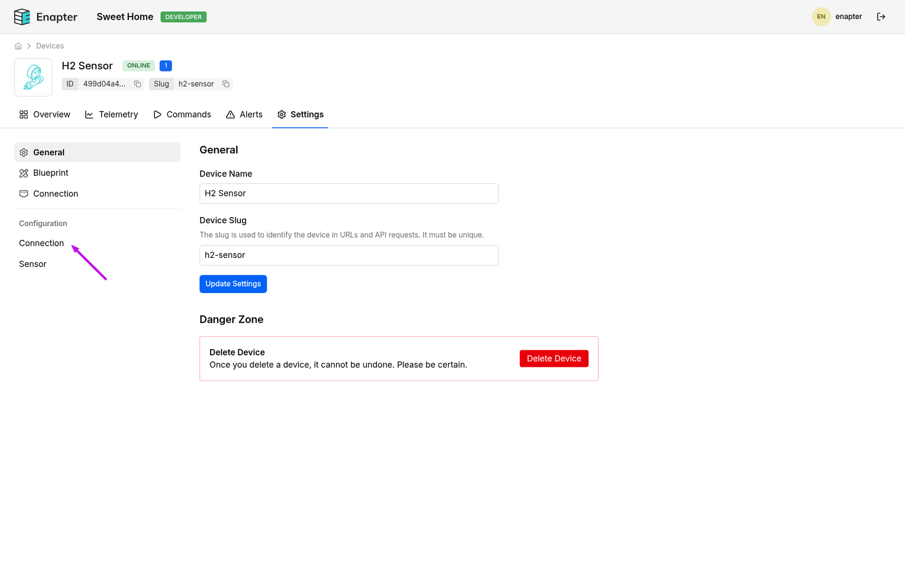Click the logout icon
Screen dimensions: 905x588
pos(881,17)
